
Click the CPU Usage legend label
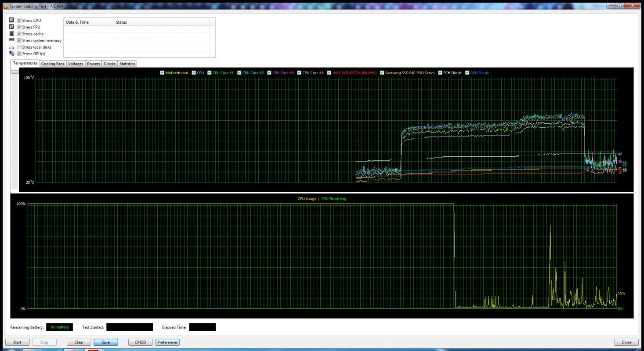307,199
